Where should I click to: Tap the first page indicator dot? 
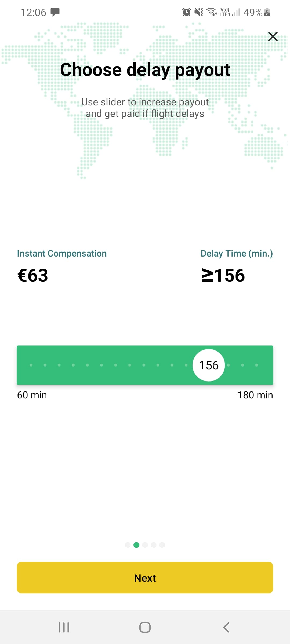(128, 545)
